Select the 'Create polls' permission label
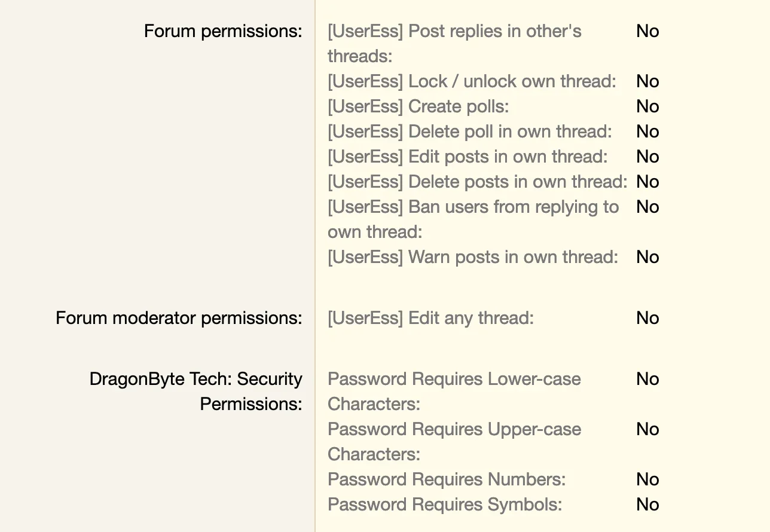Screen dimensions: 770x532 (418, 106)
